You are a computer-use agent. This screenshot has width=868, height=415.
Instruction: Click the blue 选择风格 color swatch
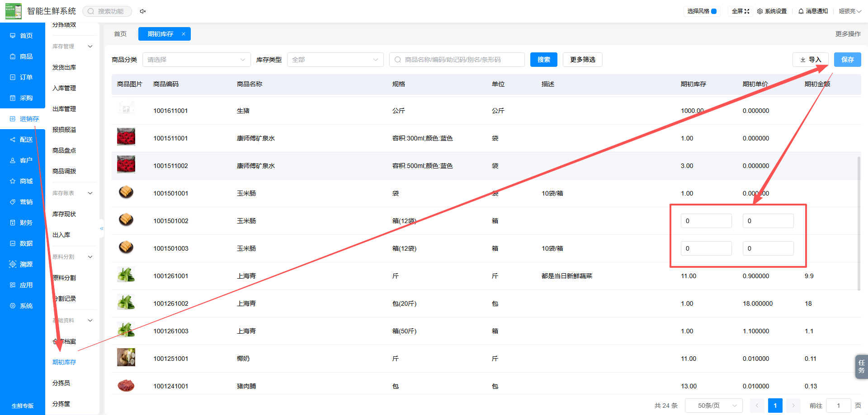[714, 11]
